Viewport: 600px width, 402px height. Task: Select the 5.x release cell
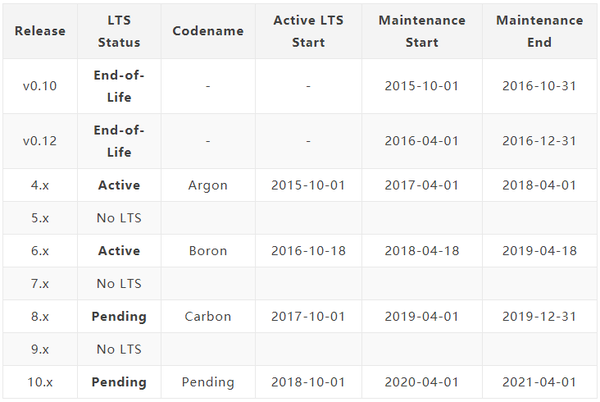coord(40,218)
